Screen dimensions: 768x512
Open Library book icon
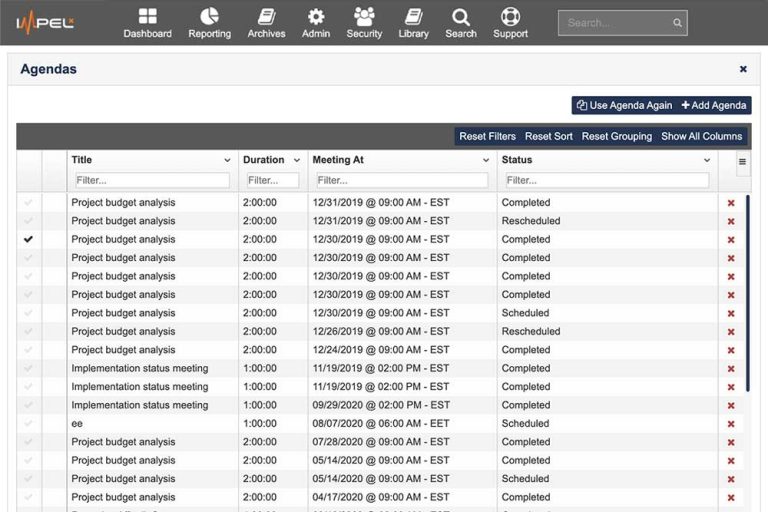tap(413, 16)
